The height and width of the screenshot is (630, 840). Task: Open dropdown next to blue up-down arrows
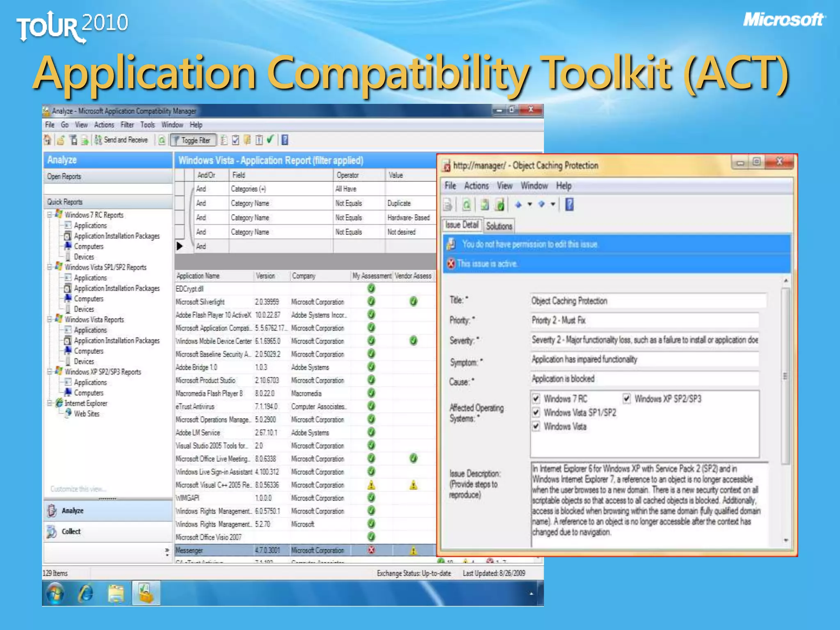530,204
